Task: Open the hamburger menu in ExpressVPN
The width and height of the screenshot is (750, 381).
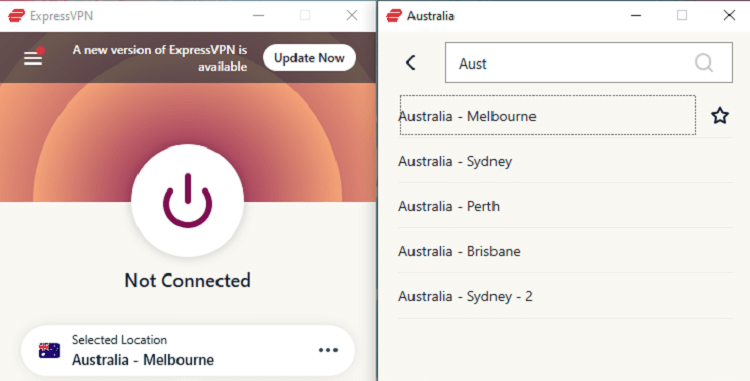Action: click(33, 59)
